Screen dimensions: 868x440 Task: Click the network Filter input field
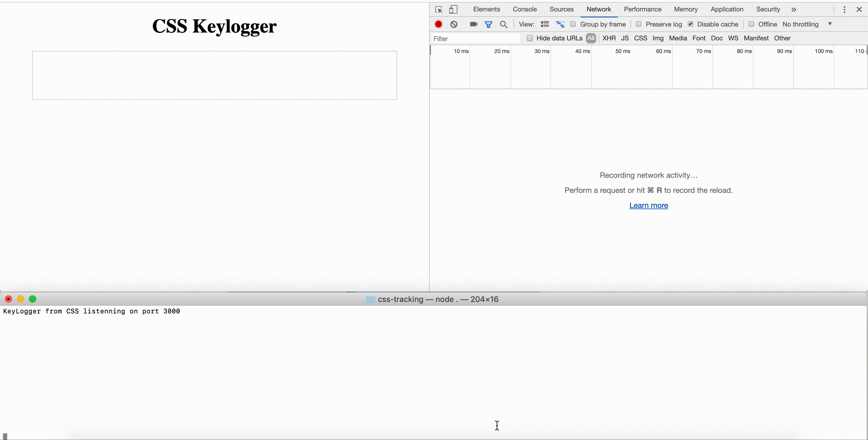coord(475,38)
